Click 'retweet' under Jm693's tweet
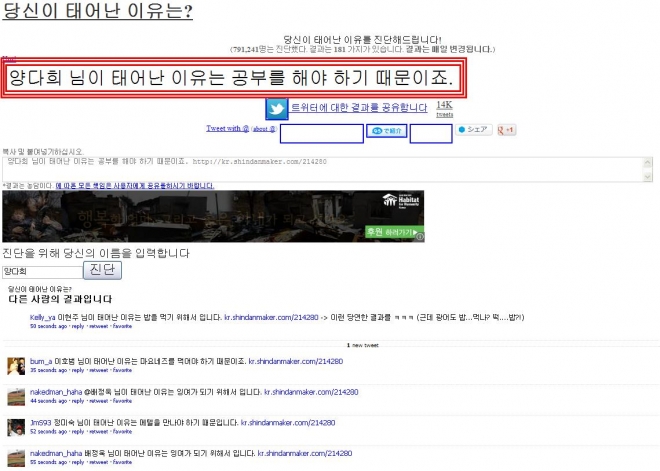660x471 pixels. (x=98, y=432)
